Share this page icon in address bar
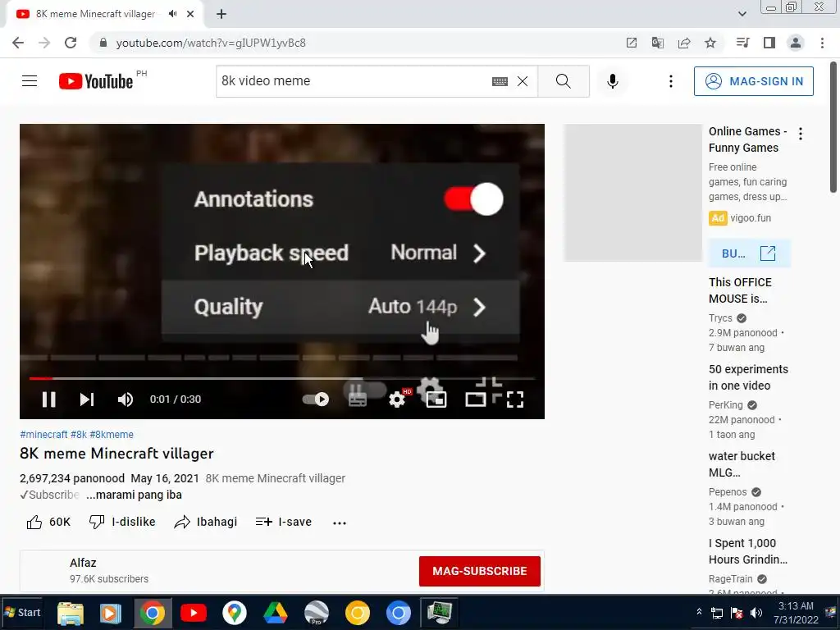Image resolution: width=840 pixels, height=630 pixels. 684,43
